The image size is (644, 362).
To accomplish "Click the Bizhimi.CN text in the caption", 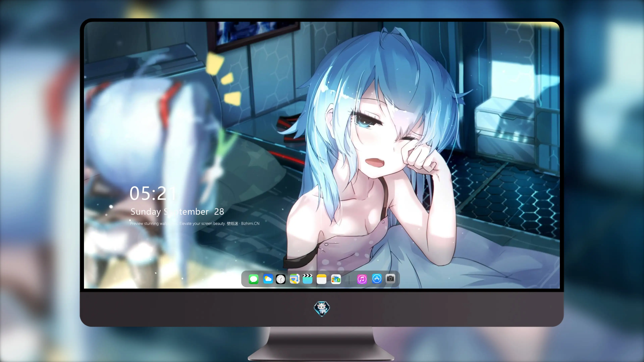I will pyautogui.click(x=250, y=223).
